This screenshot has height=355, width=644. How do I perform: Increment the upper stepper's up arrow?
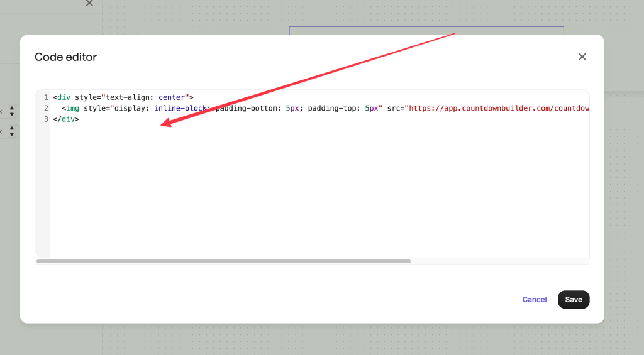pyautogui.click(x=11, y=108)
